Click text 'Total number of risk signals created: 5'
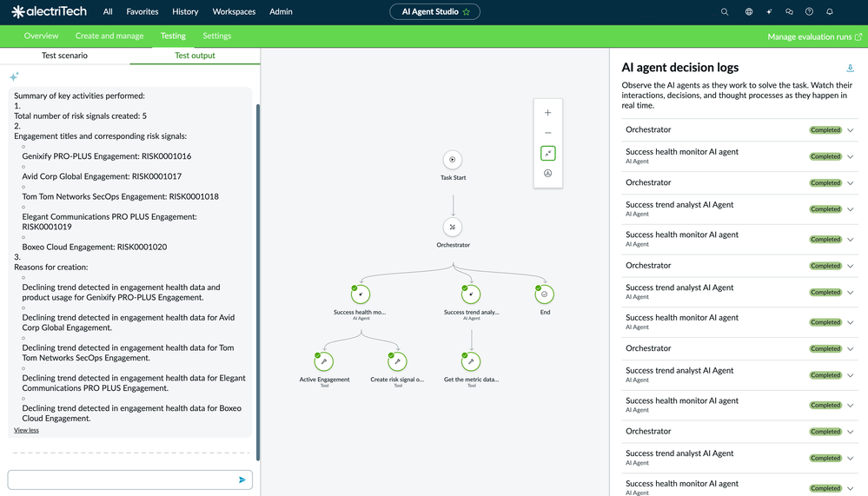This screenshot has width=868, height=496. [80, 116]
